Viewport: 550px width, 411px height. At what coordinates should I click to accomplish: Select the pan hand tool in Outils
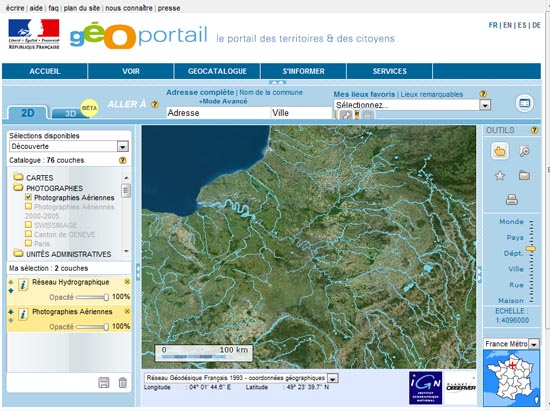499,151
